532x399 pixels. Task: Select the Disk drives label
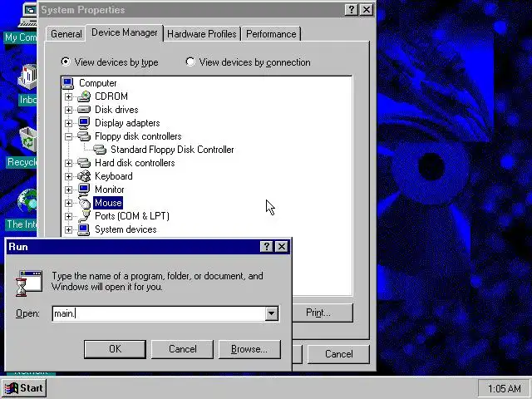click(x=116, y=110)
